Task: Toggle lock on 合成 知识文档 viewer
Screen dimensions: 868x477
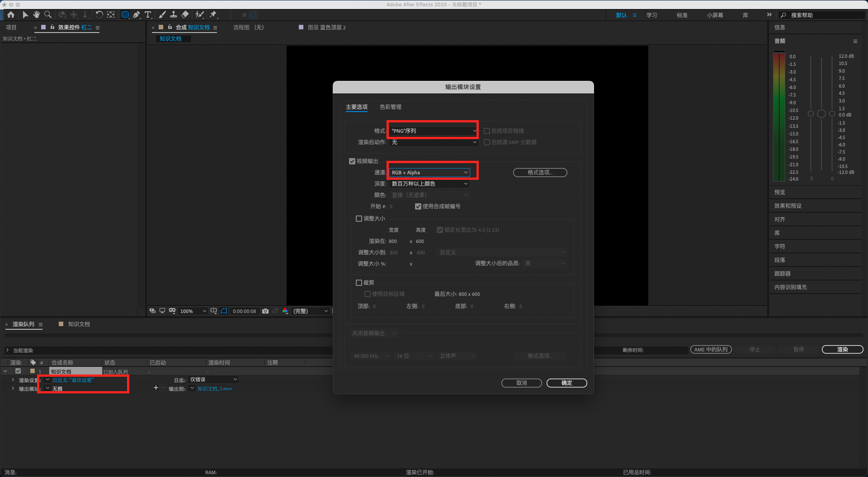Action: tap(170, 27)
